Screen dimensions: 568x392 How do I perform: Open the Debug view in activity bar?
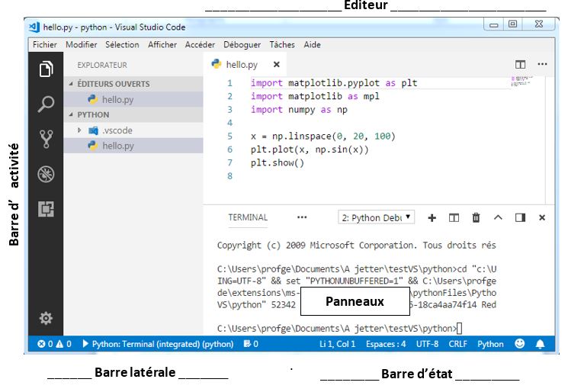tap(46, 174)
